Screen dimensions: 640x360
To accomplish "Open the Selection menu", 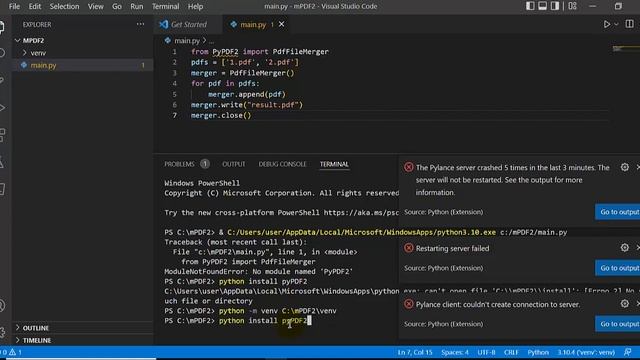I will [x=64, y=7].
